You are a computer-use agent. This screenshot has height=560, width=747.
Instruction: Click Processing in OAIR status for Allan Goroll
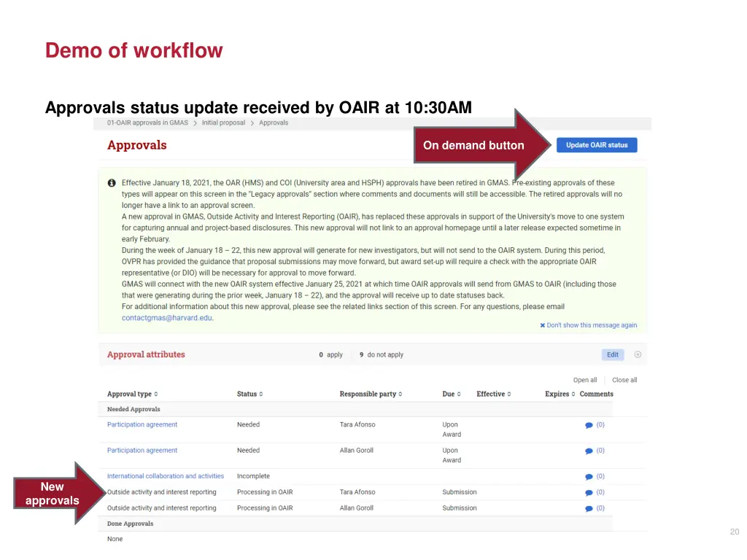(265, 508)
